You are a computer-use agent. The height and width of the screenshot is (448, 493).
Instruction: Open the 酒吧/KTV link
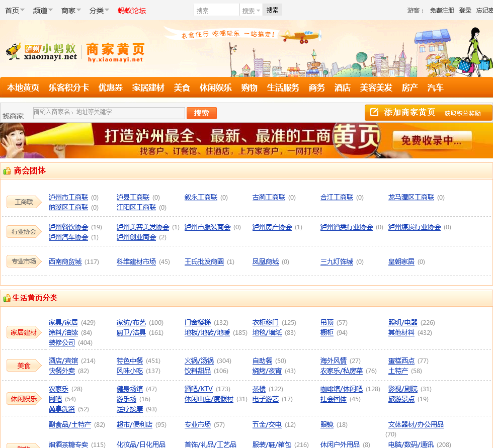pyautogui.click(x=198, y=389)
